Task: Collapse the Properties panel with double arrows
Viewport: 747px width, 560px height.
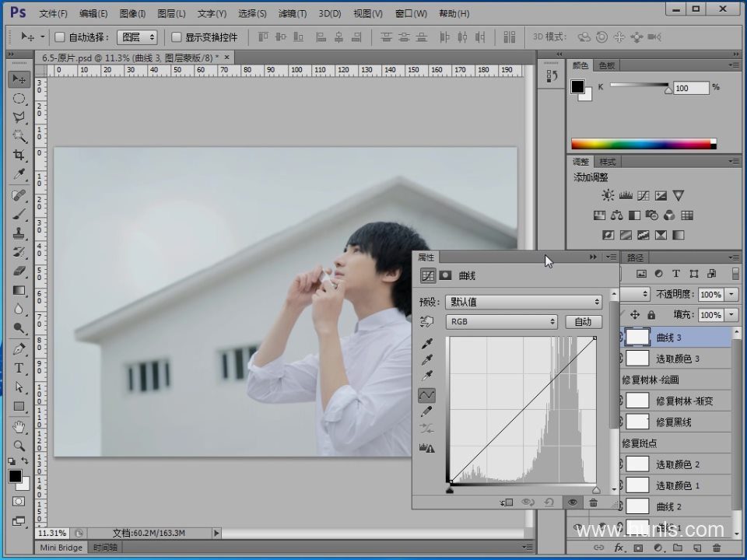Action: (x=593, y=257)
